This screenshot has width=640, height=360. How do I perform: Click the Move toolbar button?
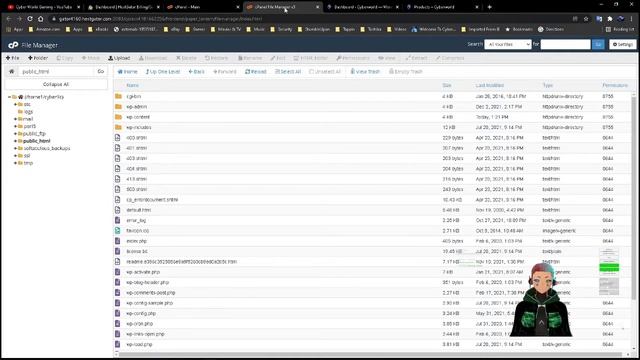click(91, 58)
